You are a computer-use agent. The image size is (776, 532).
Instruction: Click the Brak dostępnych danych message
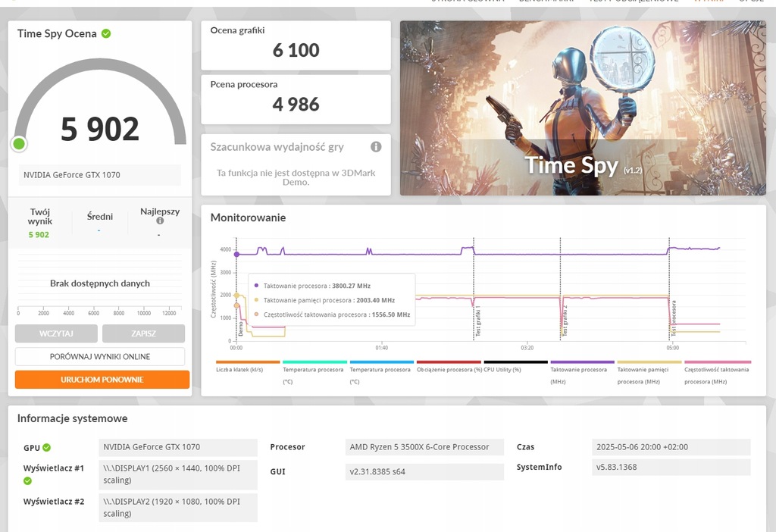100,283
